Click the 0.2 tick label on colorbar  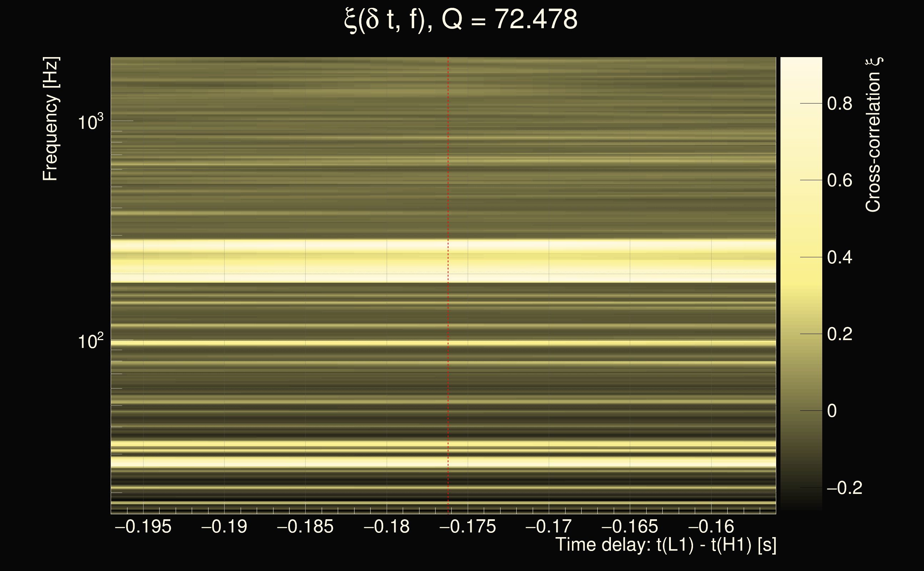(839, 334)
